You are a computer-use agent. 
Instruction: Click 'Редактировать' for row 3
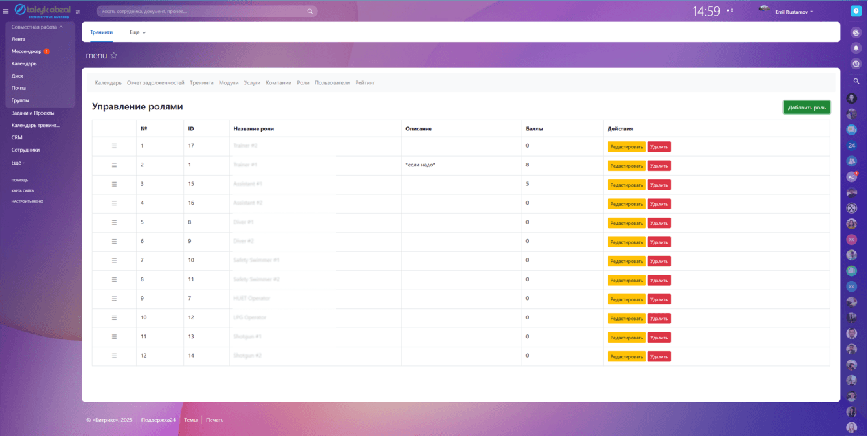click(x=626, y=185)
